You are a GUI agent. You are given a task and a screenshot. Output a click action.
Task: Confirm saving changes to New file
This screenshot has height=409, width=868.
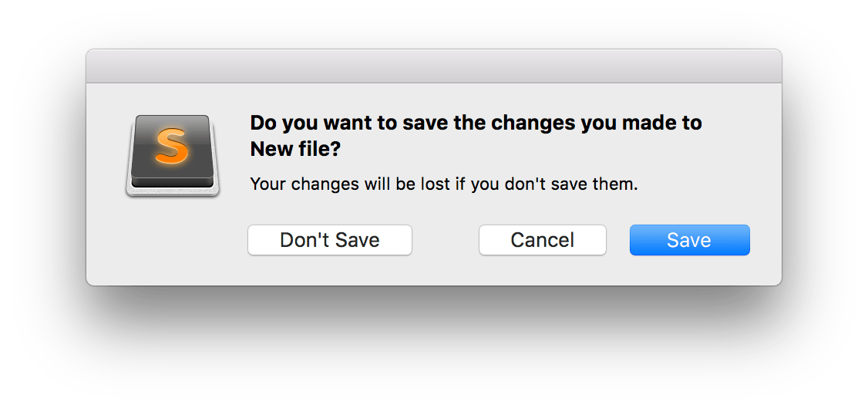(689, 240)
